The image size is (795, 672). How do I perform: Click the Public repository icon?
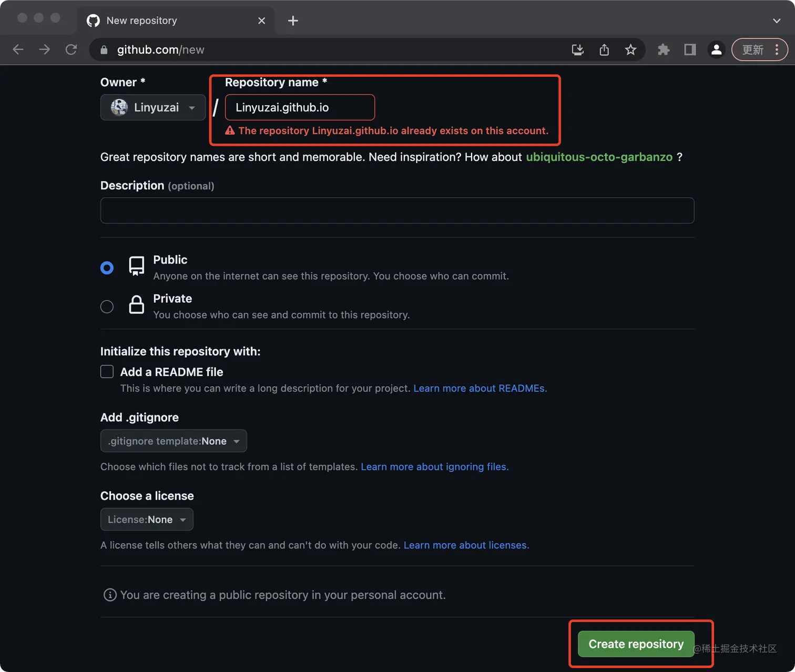[137, 266]
